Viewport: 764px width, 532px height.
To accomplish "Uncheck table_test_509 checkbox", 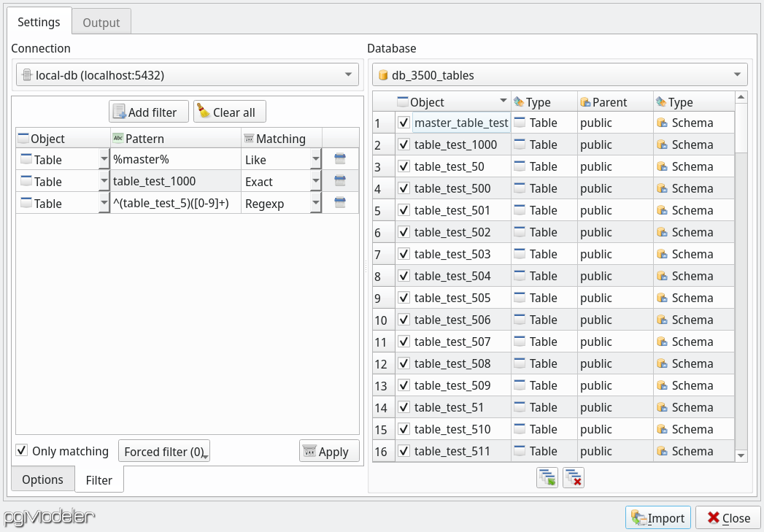I will click(x=404, y=385).
